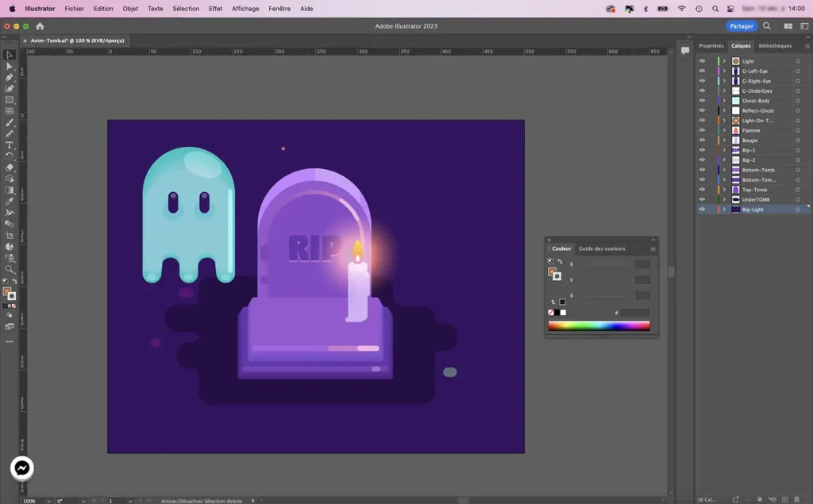Viewport: 813px width, 504px height.
Task: Pick a color from the spectrum bar
Action: [x=599, y=325]
